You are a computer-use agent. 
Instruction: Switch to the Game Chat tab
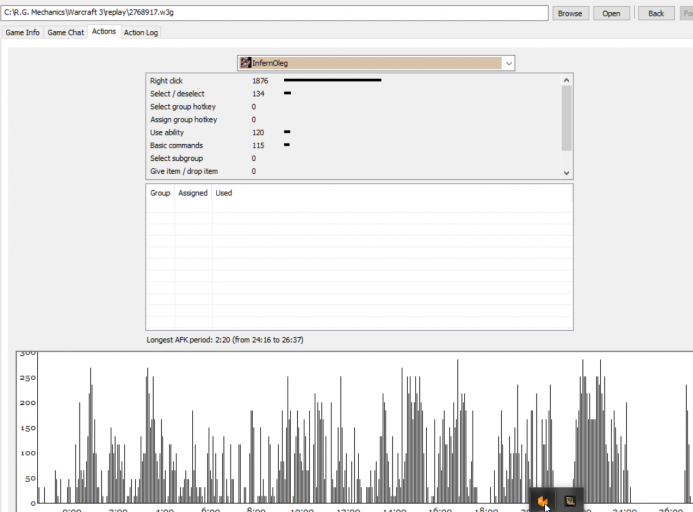click(65, 32)
